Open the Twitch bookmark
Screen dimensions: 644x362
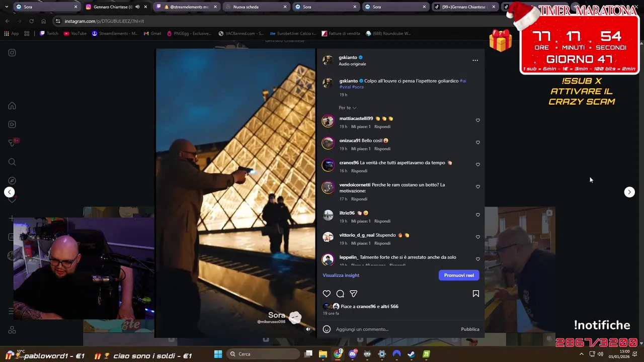pyautogui.click(x=49, y=34)
